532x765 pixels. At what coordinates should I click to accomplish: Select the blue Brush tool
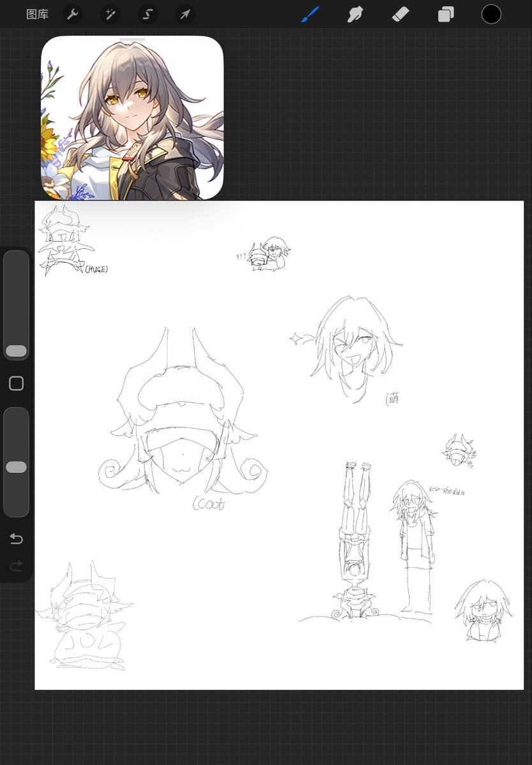pos(310,14)
